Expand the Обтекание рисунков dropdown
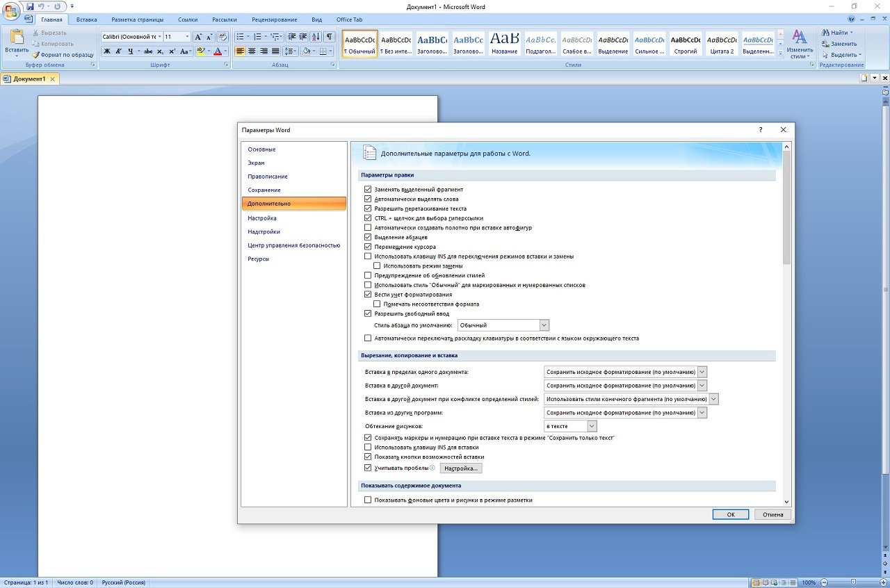The height and width of the screenshot is (588, 890). coord(591,426)
